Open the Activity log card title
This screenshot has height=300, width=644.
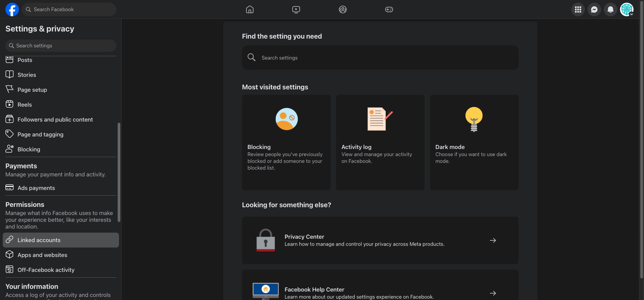point(356,147)
